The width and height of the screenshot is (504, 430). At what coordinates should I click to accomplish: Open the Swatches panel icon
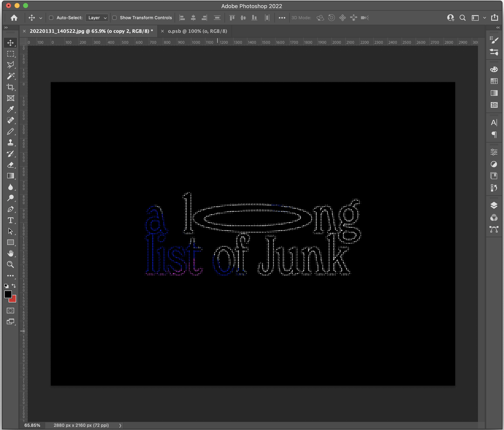click(494, 81)
